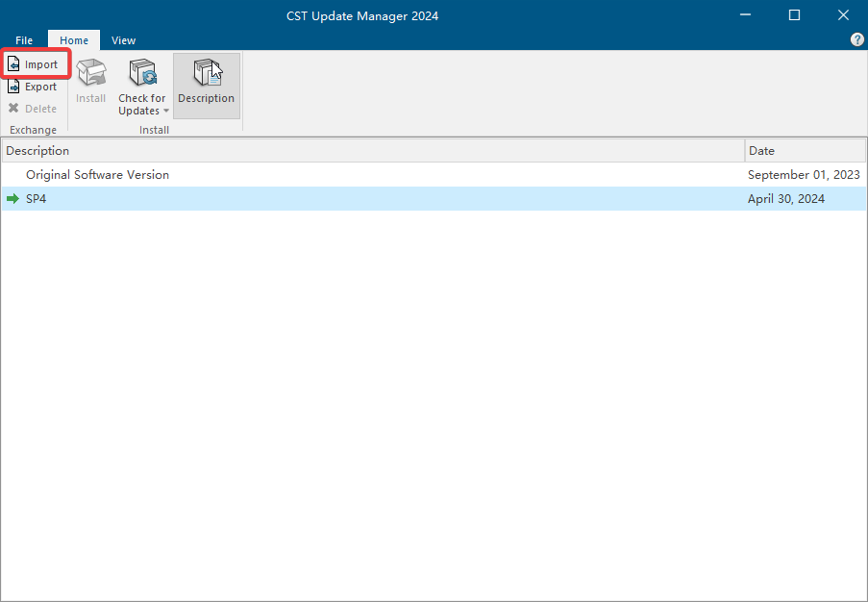Viewport: 868px width, 602px height.
Task: Select the SP4 update row text
Action: click(37, 199)
